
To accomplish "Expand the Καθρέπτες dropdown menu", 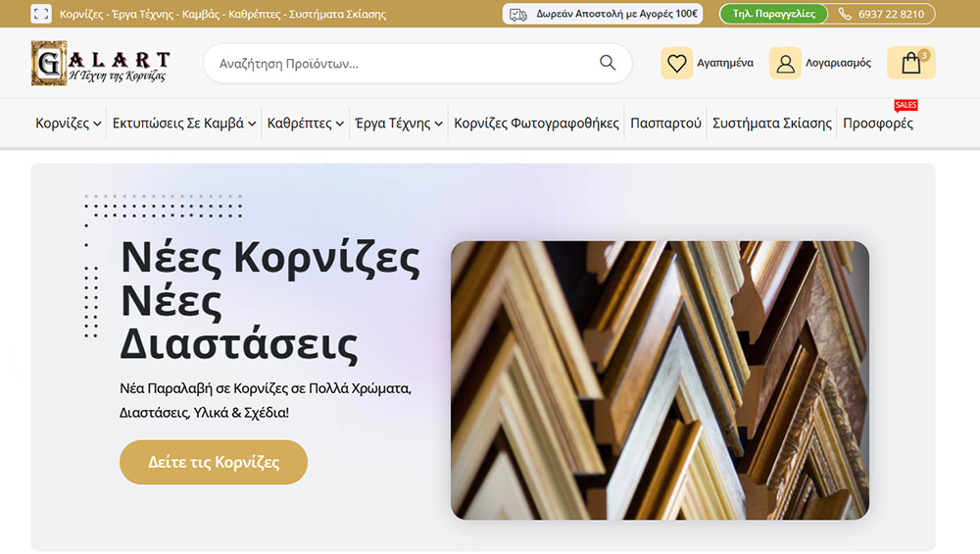I will click(x=306, y=124).
